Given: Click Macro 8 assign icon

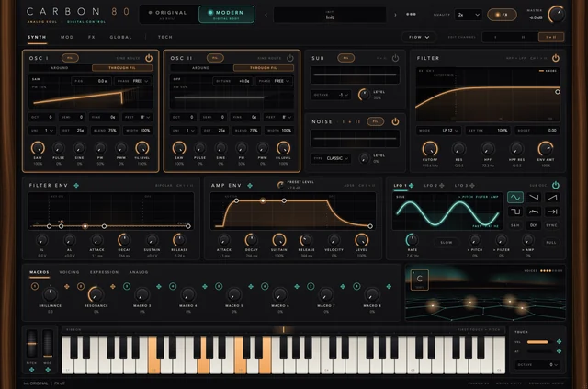Looking at the screenshot, I should (x=389, y=287).
